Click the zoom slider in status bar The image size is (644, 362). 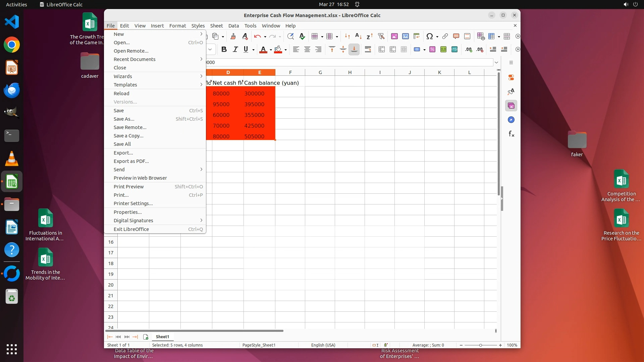pyautogui.click(x=480, y=345)
